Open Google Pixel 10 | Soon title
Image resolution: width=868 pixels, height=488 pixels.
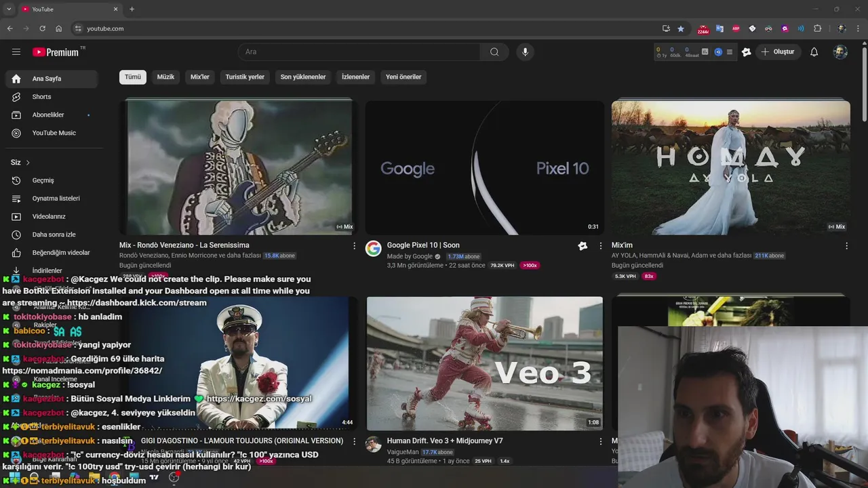click(x=423, y=245)
